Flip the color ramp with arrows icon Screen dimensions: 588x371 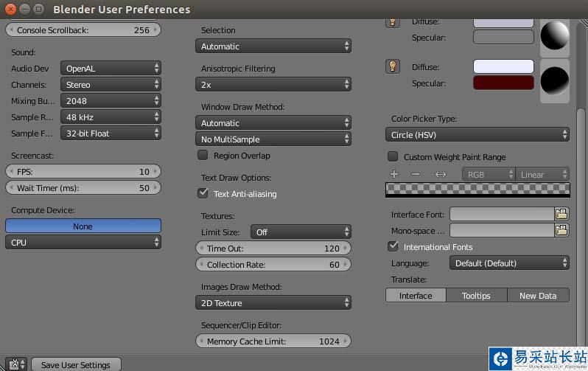(441, 174)
